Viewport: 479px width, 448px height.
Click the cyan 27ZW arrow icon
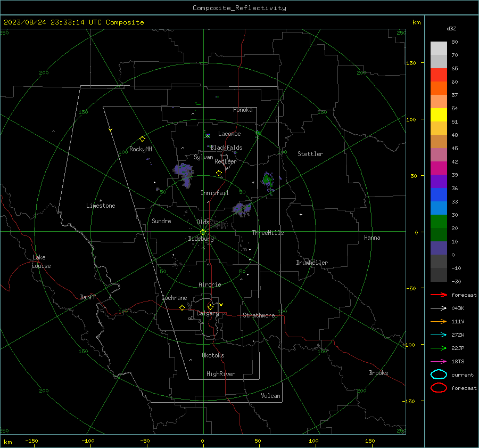point(439,335)
